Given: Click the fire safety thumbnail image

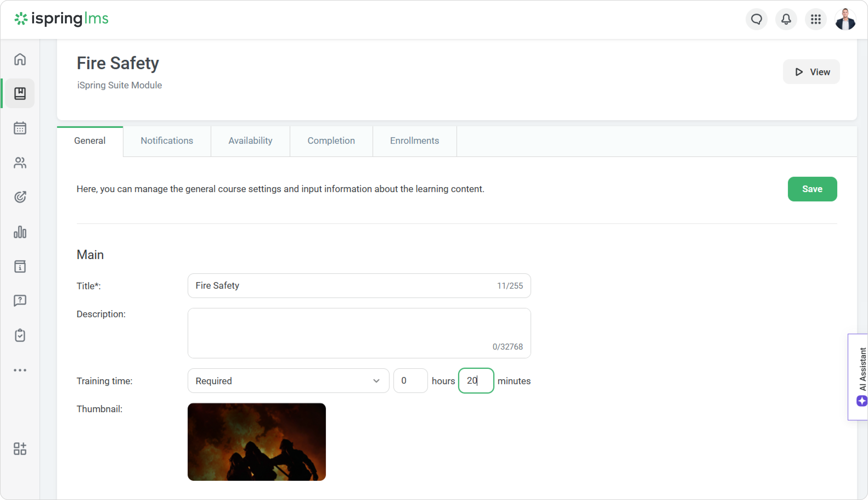Looking at the screenshot, I should [x=256, y=442].
